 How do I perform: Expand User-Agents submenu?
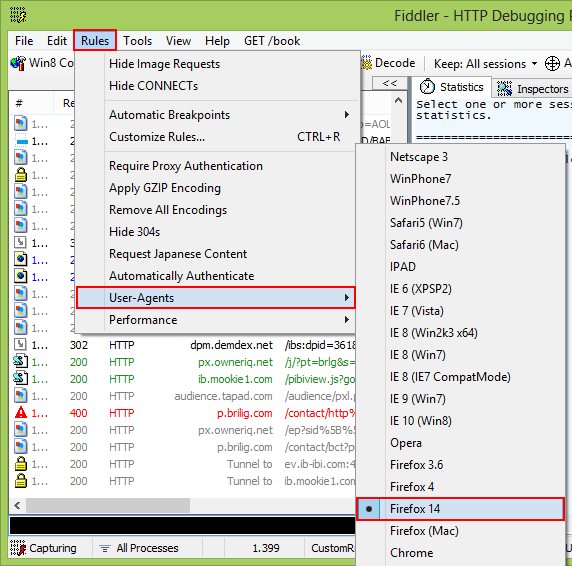click(x=215, y=298)
